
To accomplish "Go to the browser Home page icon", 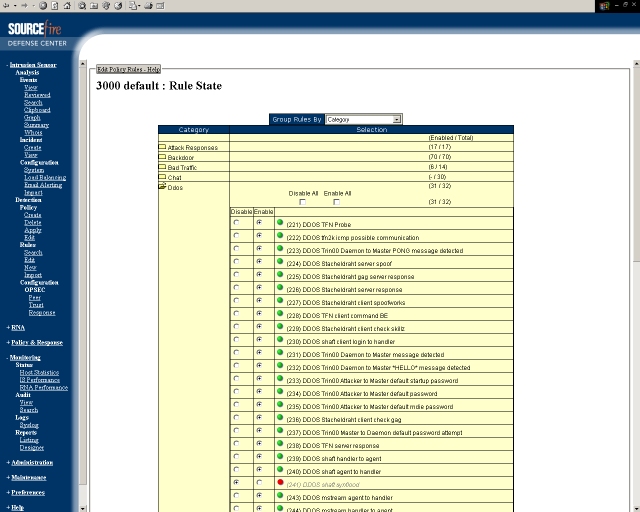I will (x=67, y=6).
